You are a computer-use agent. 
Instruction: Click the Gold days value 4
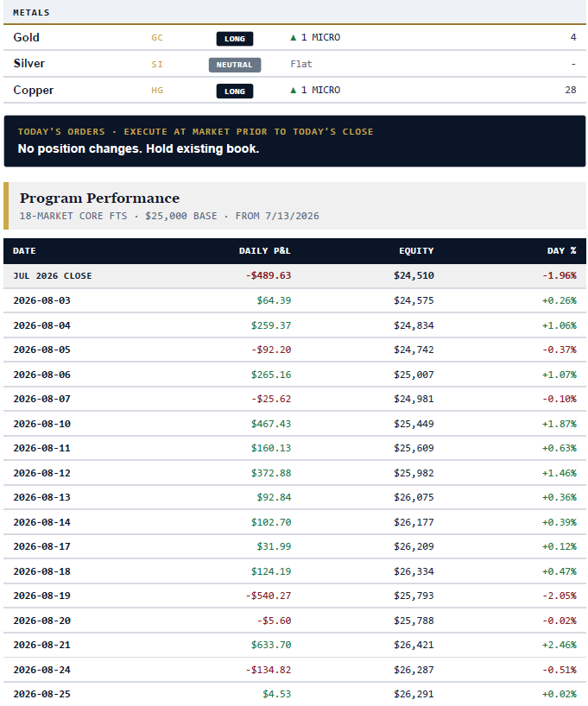(x=573, y=37)
